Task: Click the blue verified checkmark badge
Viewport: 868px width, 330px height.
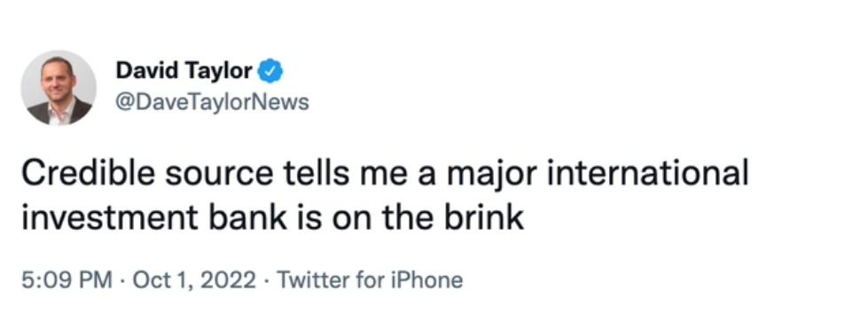Action: pyautogui.click(x=270, y=71)
